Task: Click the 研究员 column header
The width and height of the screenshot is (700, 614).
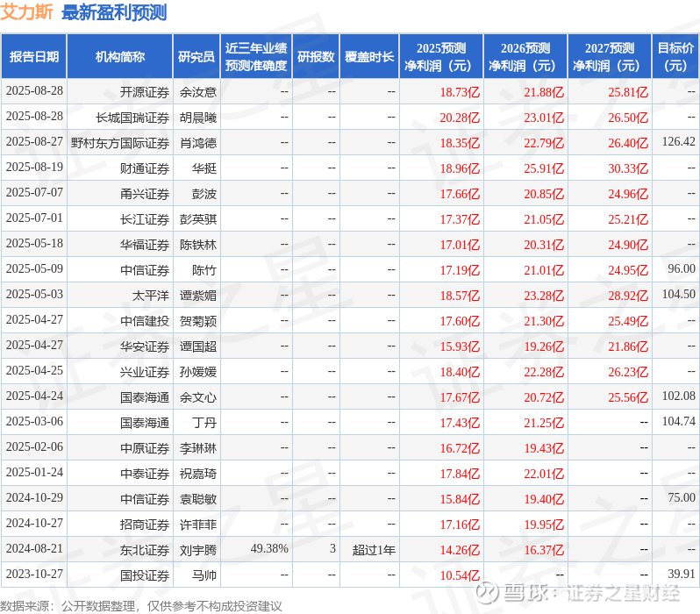Action: click(196, 57)
